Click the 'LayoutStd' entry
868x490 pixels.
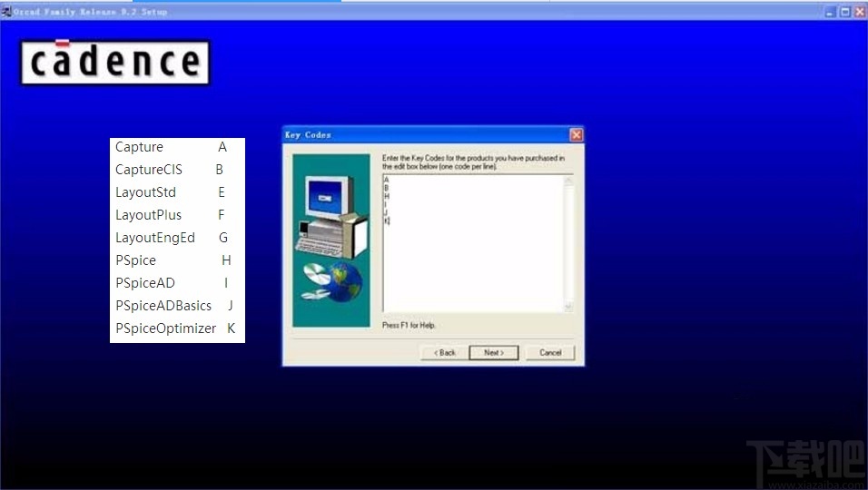[x=145, y=192]
